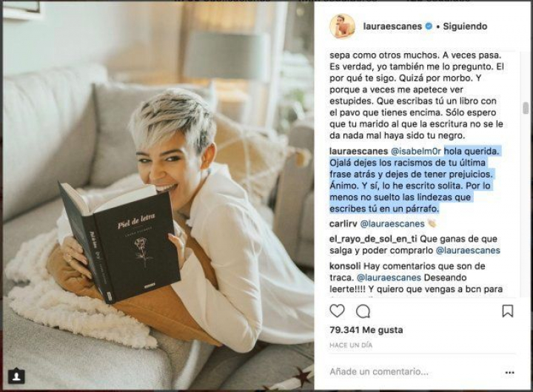Open el_rayo_de_sol_en_ti profile
Screen dimensions: 533x392
373,239
